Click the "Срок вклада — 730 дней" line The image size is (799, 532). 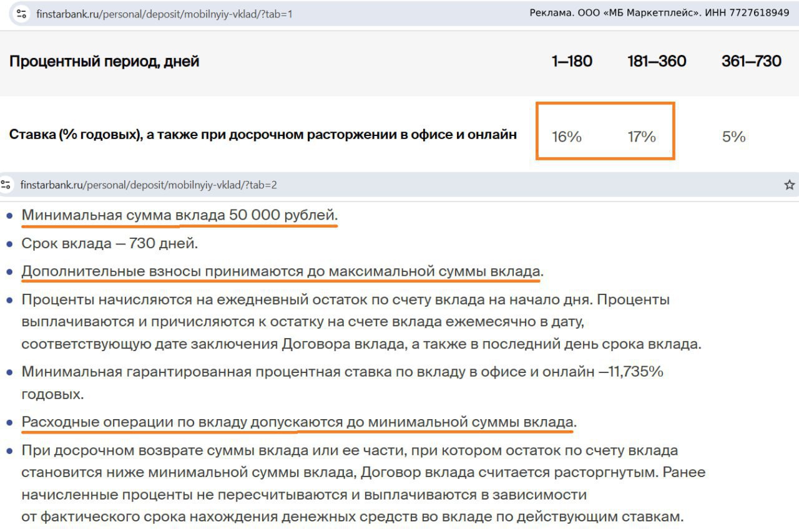(110, 244)
